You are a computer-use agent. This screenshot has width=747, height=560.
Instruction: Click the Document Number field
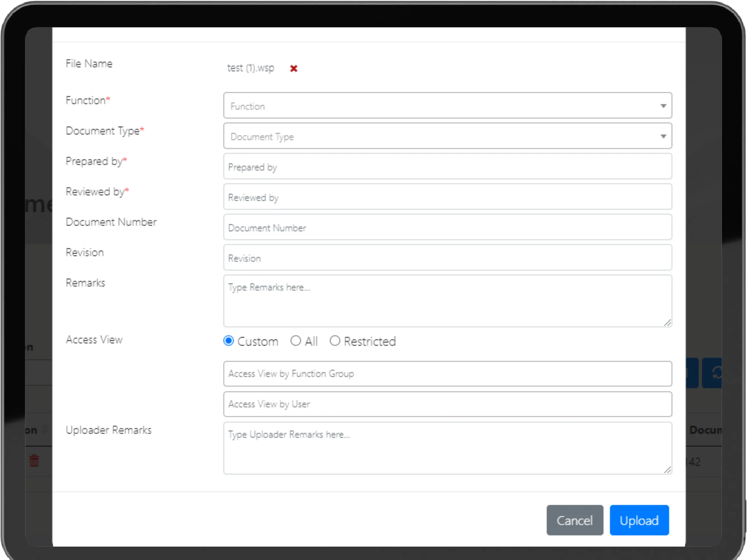(447, 227)
